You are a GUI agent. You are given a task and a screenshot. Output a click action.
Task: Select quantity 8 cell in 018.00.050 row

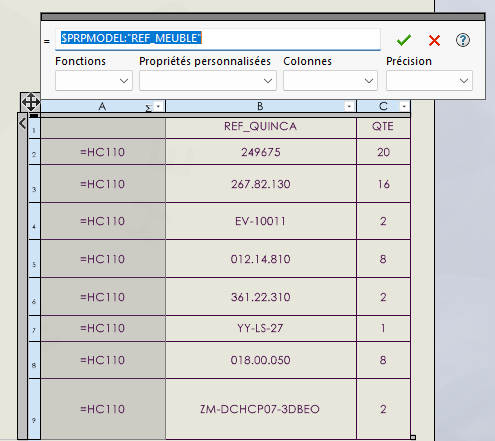383,360
